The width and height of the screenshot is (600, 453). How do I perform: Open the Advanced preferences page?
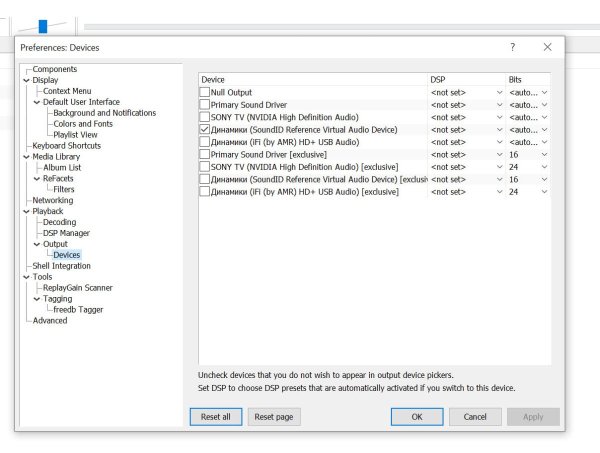point(50,321)
